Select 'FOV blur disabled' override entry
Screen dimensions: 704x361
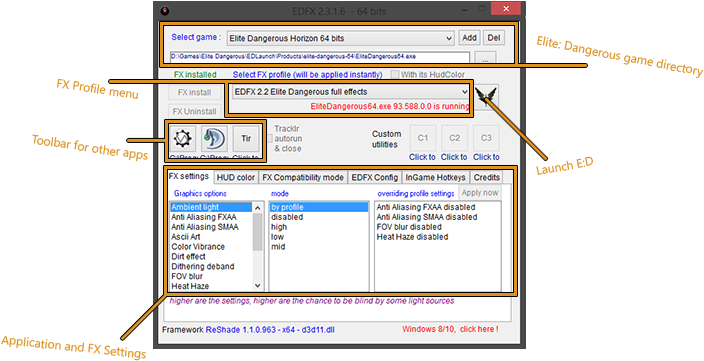click(x=438, y=227)
